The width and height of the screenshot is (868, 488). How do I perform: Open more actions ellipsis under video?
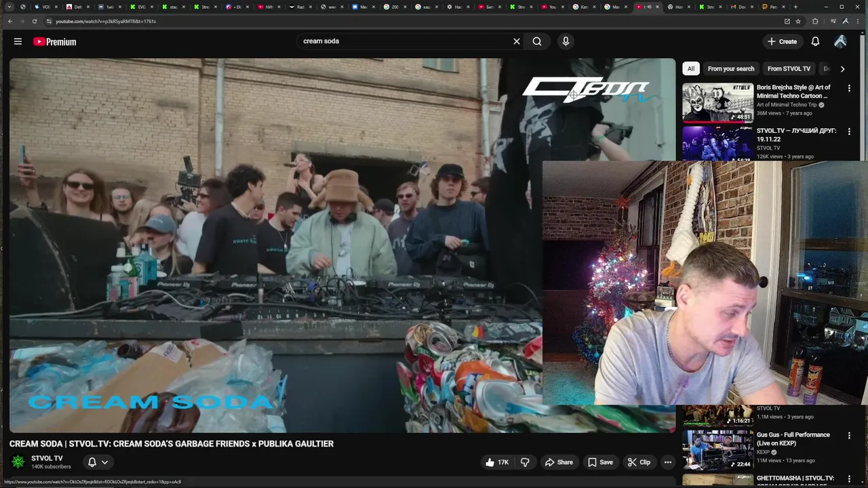click(668, 462)
